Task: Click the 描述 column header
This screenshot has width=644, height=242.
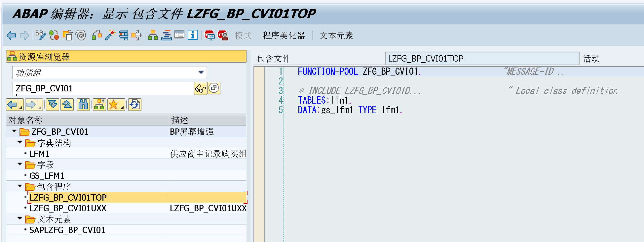Action: [x=208, y=120]
